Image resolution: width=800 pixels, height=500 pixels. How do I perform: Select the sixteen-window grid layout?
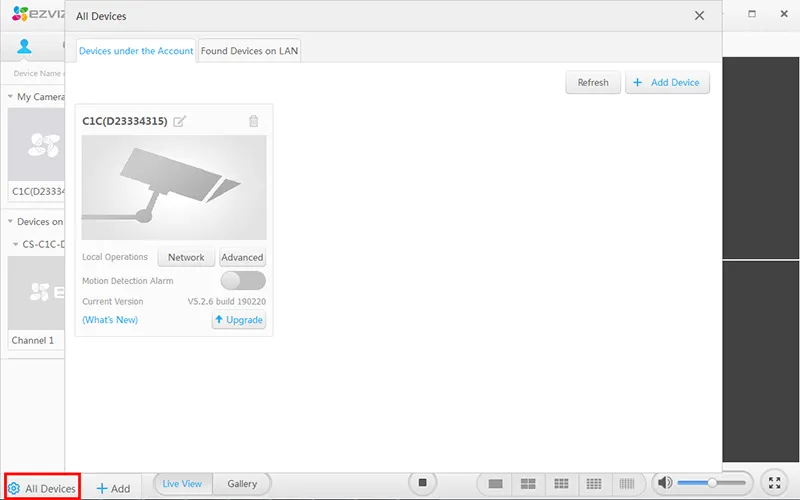point(593,484)
